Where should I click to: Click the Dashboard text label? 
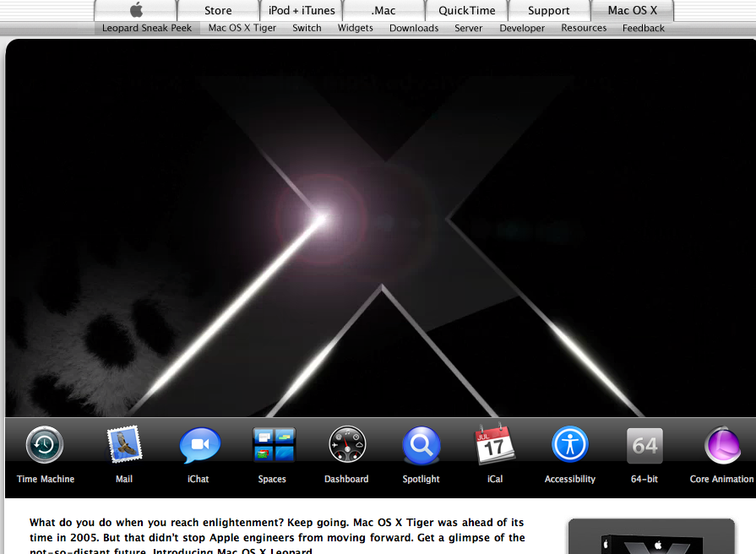[346, 479]
